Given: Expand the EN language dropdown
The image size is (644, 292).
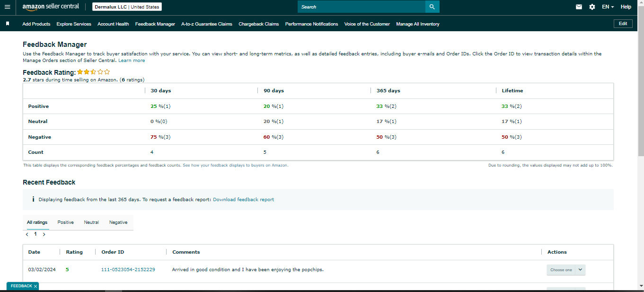Looking at the screenshot, I should tap(608, 7).
